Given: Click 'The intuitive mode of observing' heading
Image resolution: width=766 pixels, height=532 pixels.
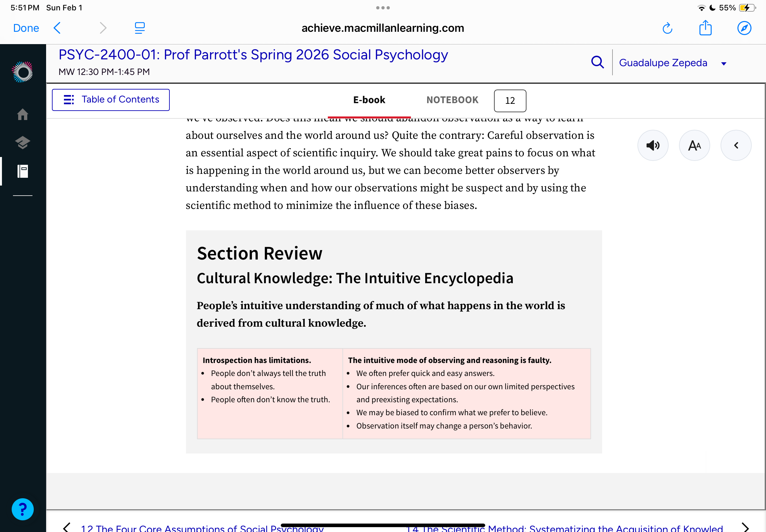Looking at the screenshot, I should [450, 360].
